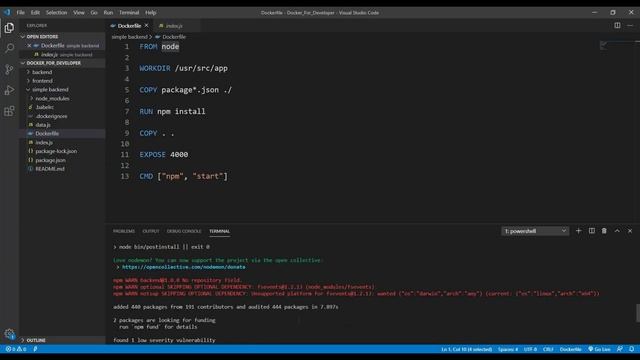Viewport: 640px width, 360px height.
Task: Open the Extensions view
Action: (x=9, y=111)
